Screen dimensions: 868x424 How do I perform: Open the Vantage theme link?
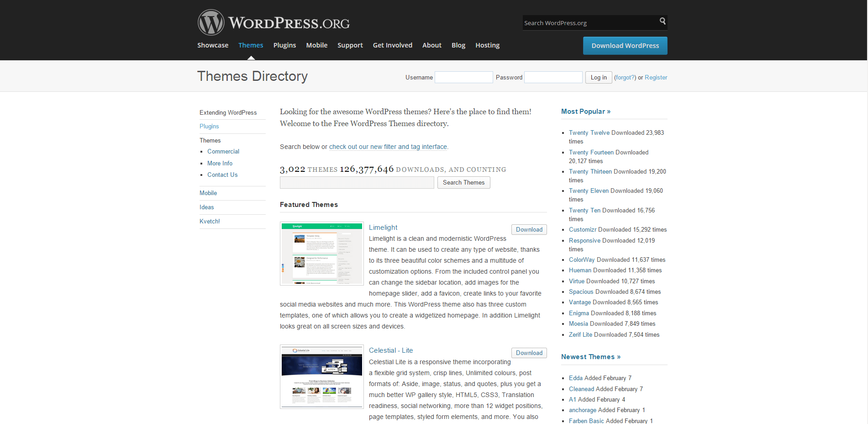[580, 302]
